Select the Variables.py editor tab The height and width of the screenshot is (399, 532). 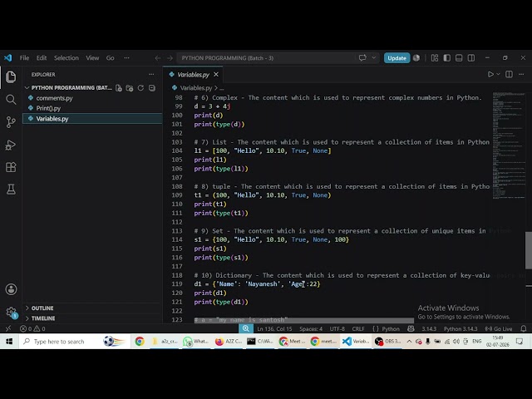point(193,75)
